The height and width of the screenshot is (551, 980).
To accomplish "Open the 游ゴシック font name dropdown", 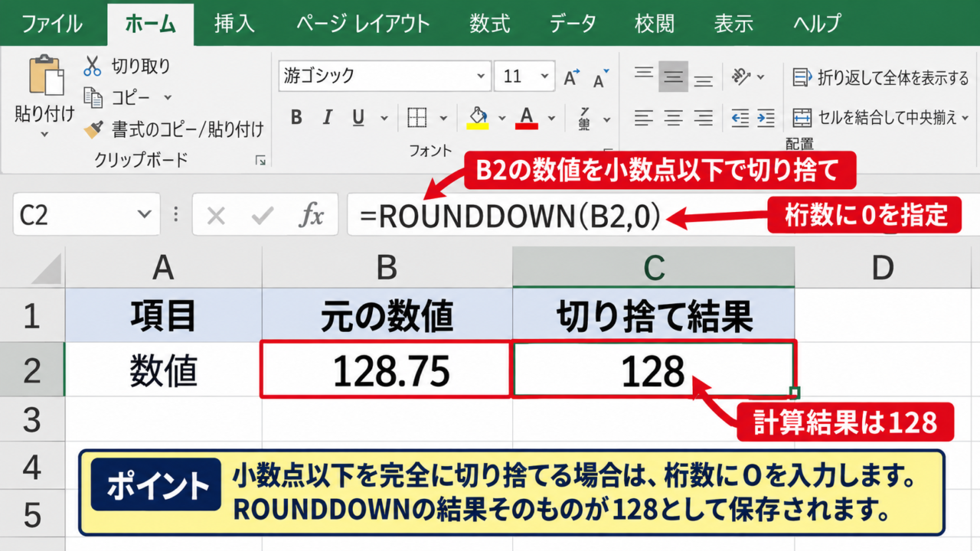I will (x=480, y=77).
